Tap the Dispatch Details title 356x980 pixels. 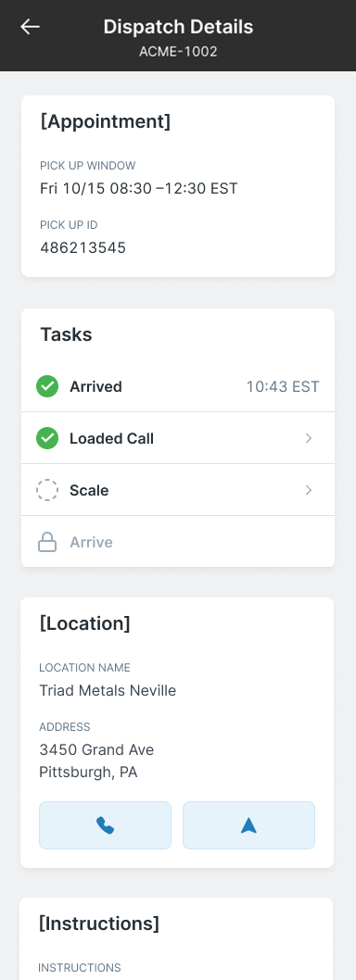pyautogui.click(x=178, y=27)
